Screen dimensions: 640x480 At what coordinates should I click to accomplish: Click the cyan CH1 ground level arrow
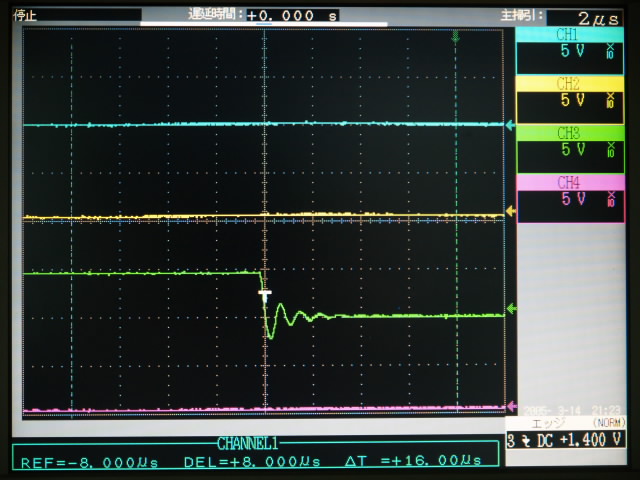pyautogui.click(x=511, y=125)
